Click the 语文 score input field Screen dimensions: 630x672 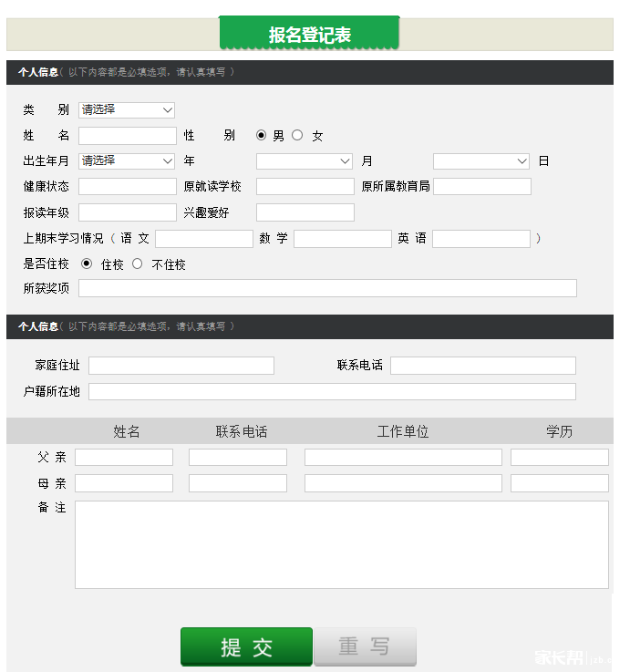(x=203, y=239)
